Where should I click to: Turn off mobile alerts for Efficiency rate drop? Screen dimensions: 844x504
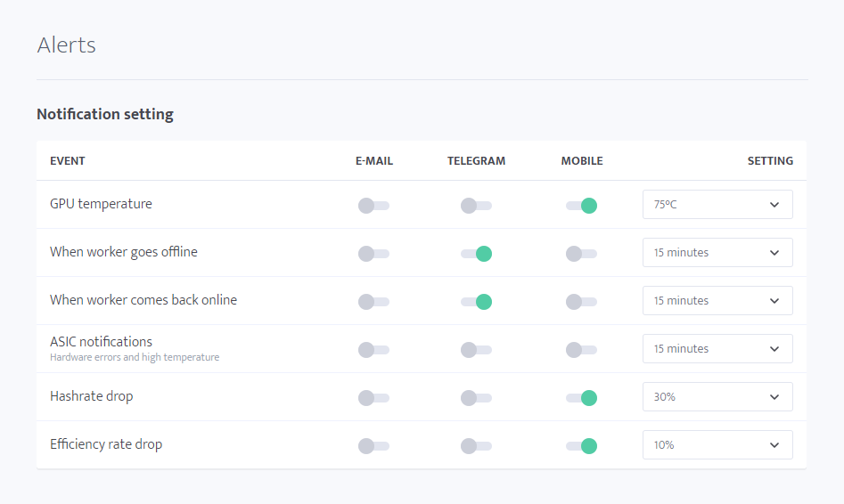coord(581,446)
